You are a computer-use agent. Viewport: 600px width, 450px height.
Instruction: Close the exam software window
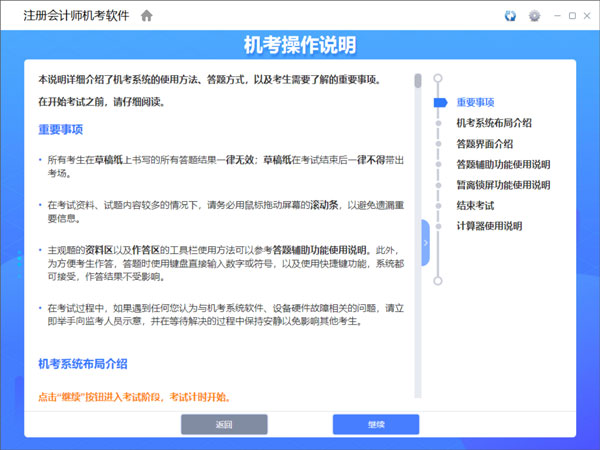point(587,16)
